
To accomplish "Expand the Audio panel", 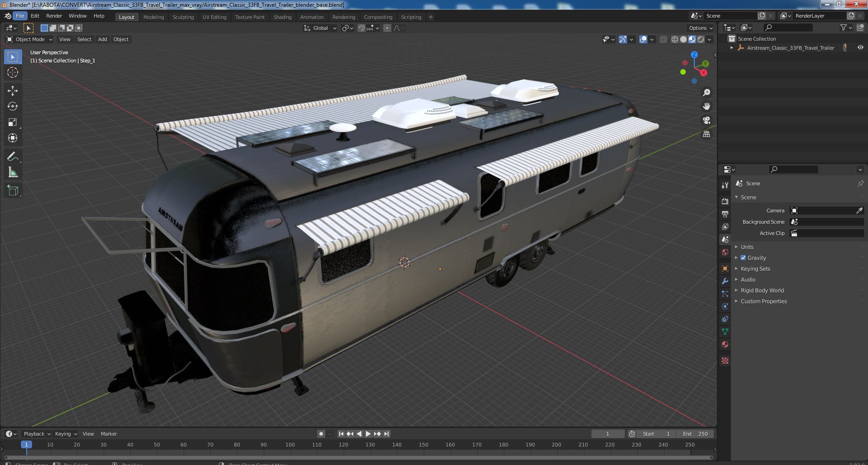I will point(748,279).
